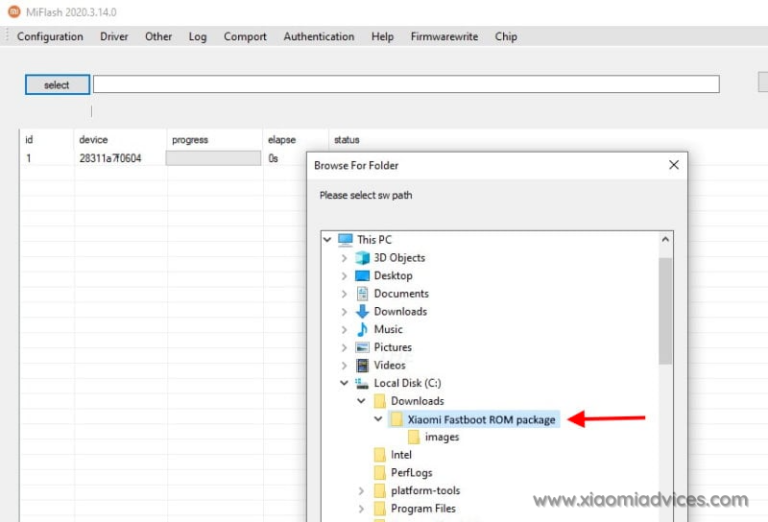This screenshot has width=768, height=522.
Task: Select the Desktop folder icon
Action: 363,276
